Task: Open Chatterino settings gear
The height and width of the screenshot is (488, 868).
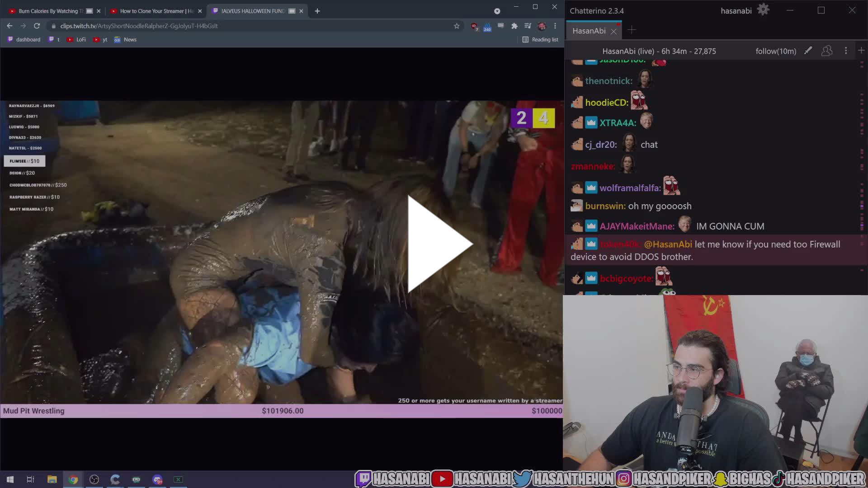Action: (x=763, y=9)
